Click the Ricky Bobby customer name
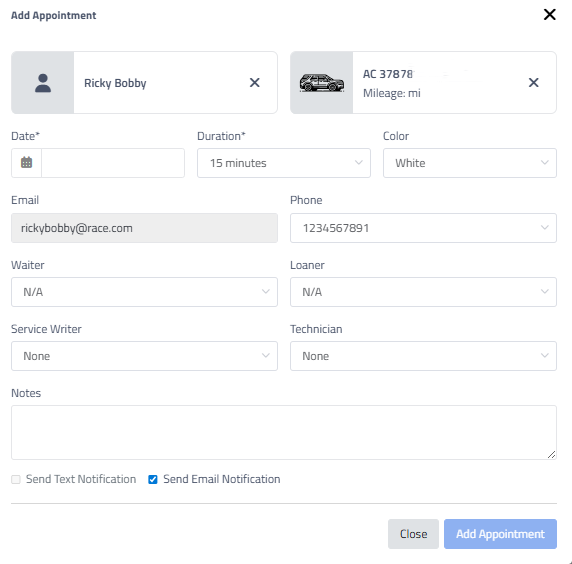This screenshot has height=564, width=572. (115, 83)
